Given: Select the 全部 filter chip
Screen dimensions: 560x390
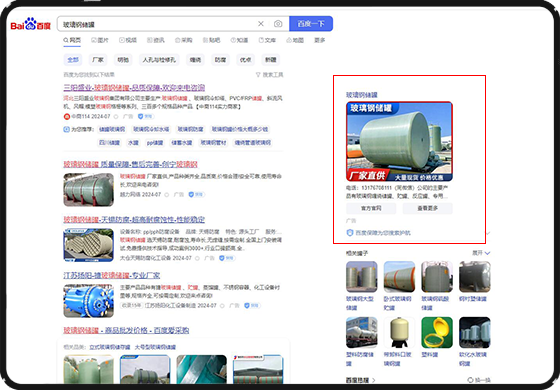Looking at the screenshot, I should click(73, 60).
